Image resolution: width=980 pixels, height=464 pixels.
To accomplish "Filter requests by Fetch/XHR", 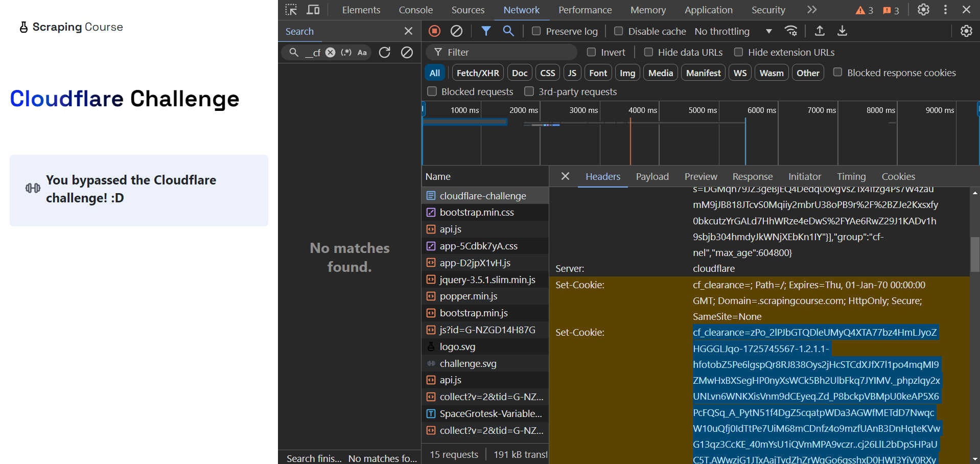I will point(478,73).
